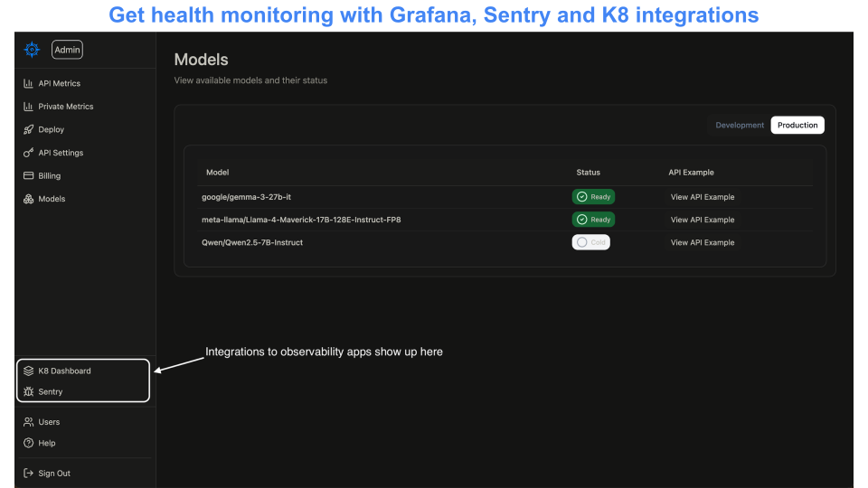Click the google/gemma-3-27b-it model name
868x488 pixels.
click(x=246, y=197)
